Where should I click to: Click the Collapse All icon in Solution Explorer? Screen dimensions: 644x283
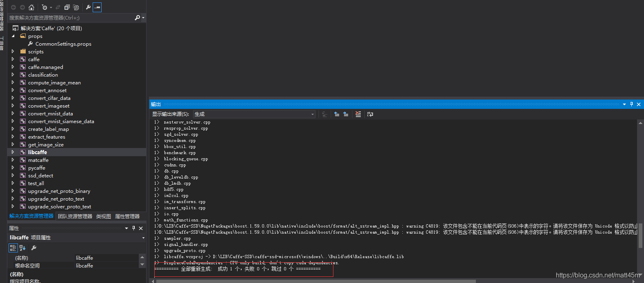[67, 7]
